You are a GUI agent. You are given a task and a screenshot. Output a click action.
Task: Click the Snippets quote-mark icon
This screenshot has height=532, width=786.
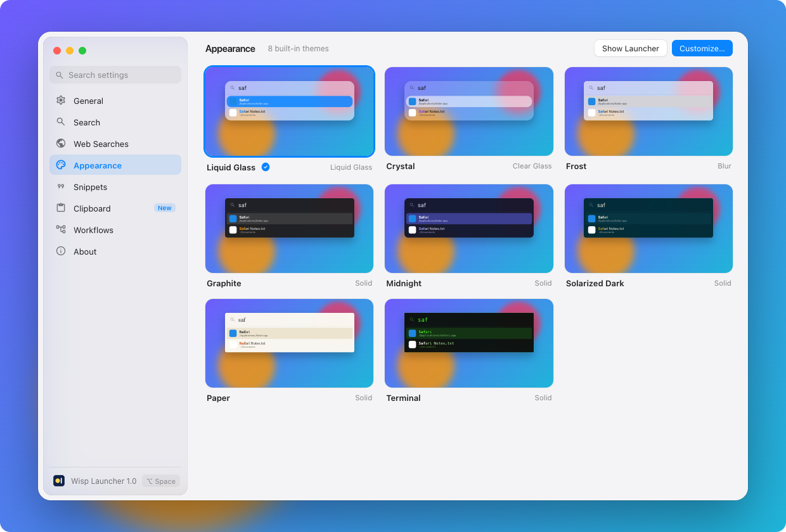(x=61, y=186)
